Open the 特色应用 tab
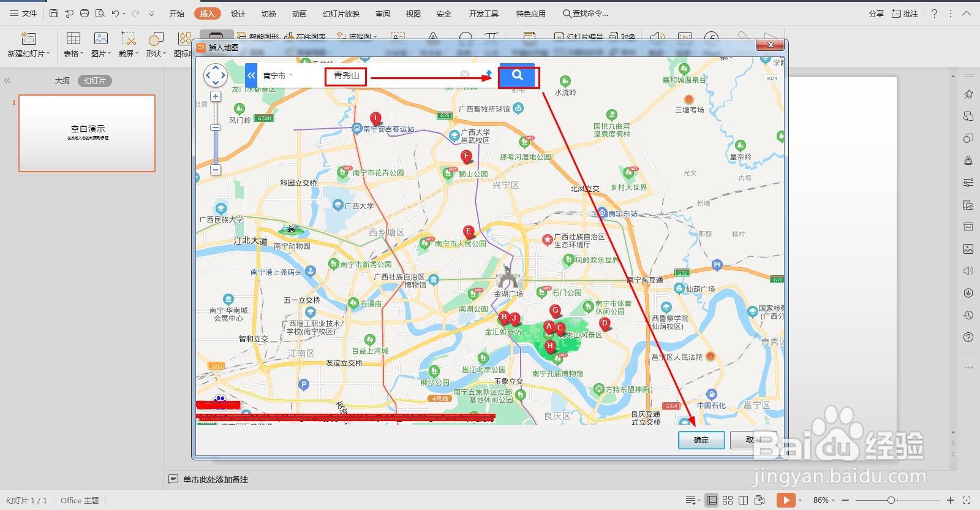Screen dimensions: 980x510 [530, 13]
